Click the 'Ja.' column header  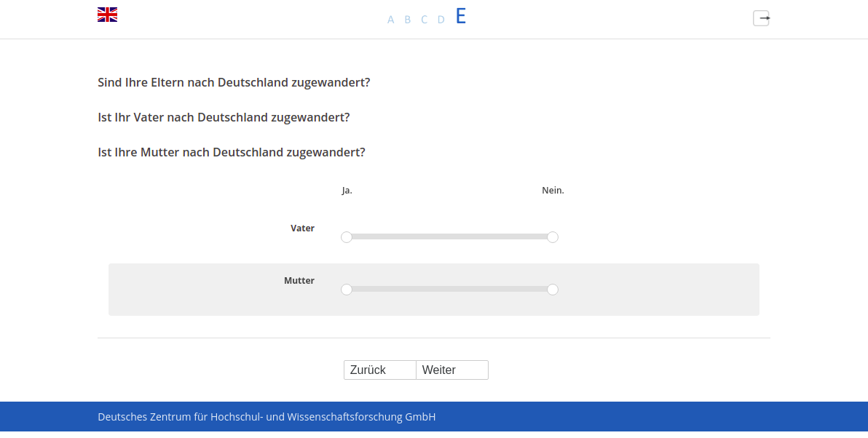pos(347,190)
